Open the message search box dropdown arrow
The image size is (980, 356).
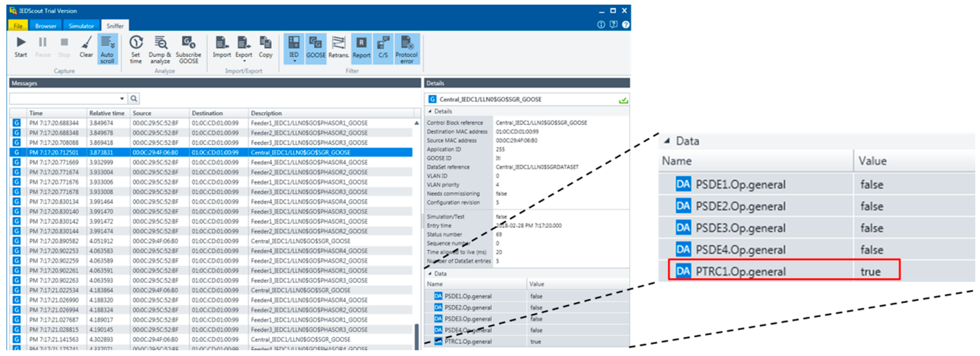coord(122,99)
